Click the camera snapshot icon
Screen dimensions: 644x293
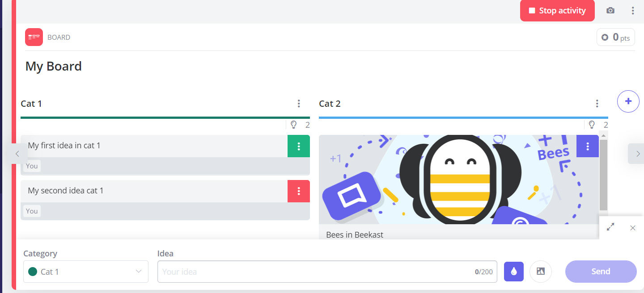tap(610, 11)
